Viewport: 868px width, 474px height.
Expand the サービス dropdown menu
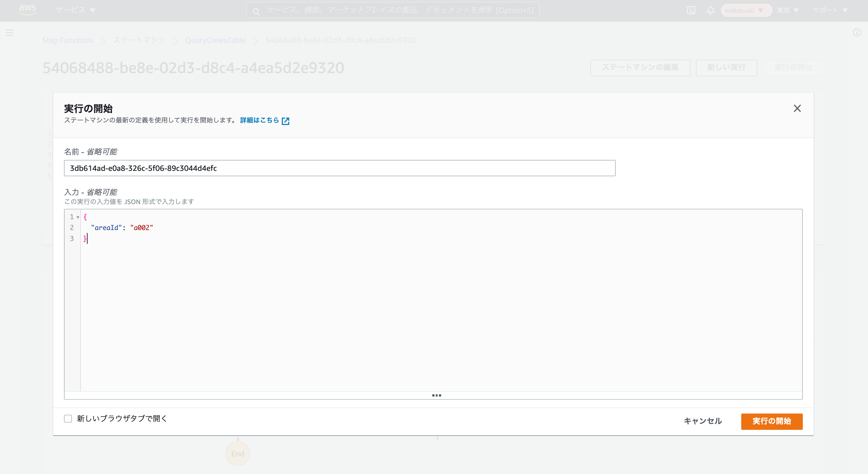click(x=75, y=10)
